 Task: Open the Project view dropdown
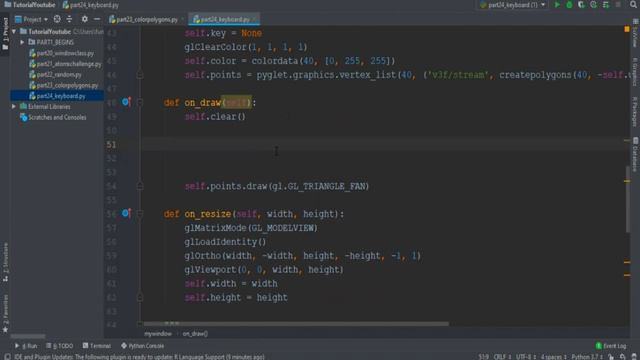(31, 19)
